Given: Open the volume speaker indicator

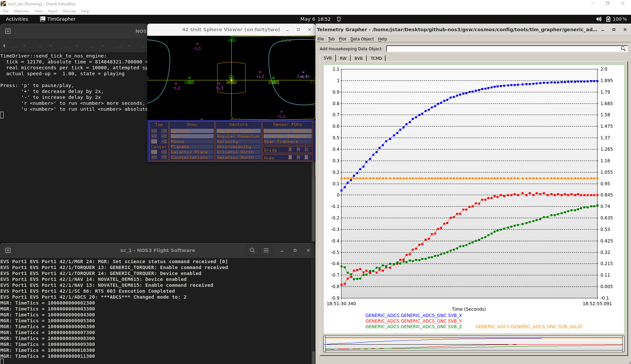Looking at the screenshot, I should [x=599, y=19].
